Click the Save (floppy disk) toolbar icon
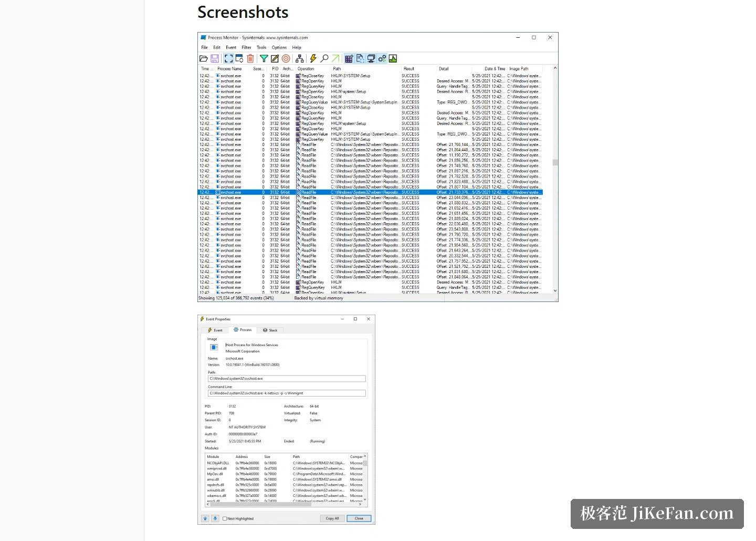The image size is (756, 541). coord(215,59)
